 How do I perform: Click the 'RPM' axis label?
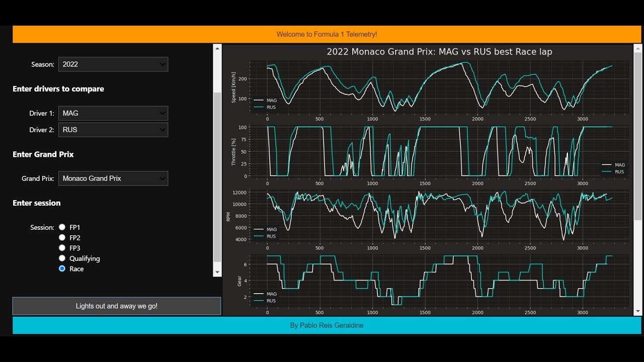pyautogui.click(x=228, y=217)
